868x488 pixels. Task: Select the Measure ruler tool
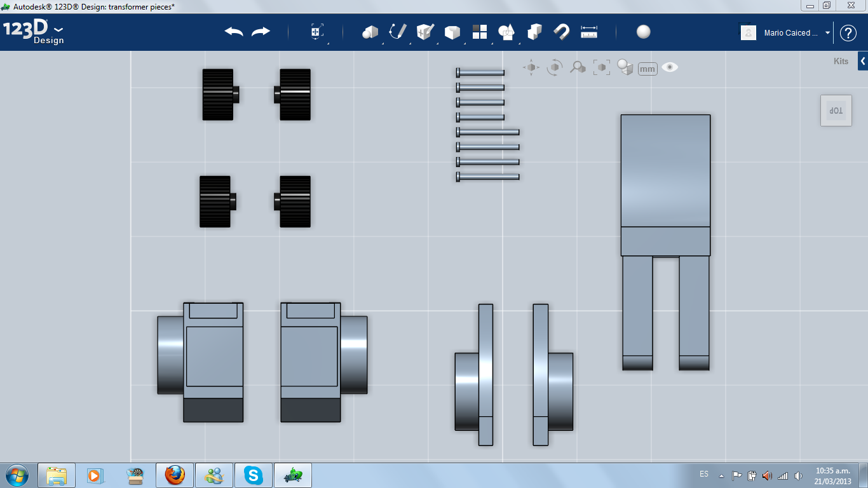589,32
